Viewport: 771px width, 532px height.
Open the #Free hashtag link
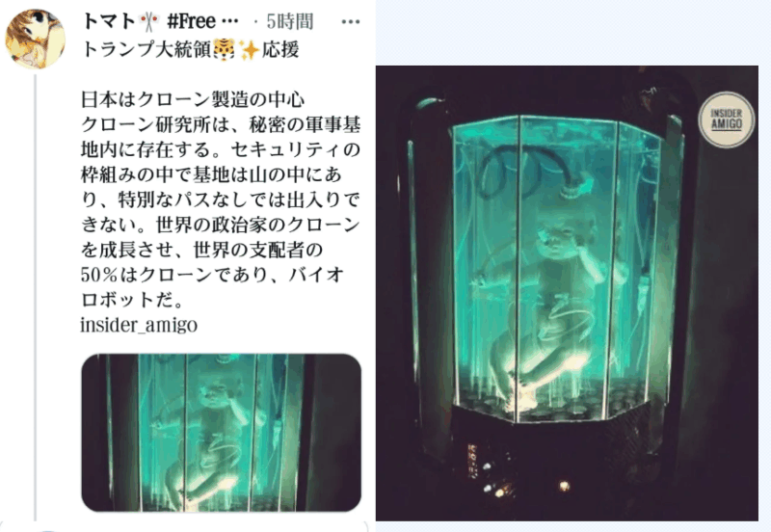pyautogui.click(x=191, y=21)
